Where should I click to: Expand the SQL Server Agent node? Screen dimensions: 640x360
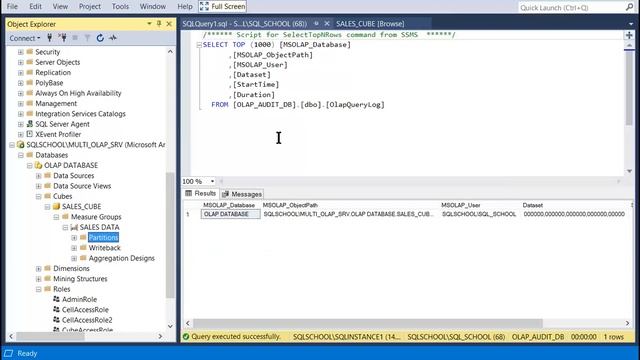click(x=20, y=124)
